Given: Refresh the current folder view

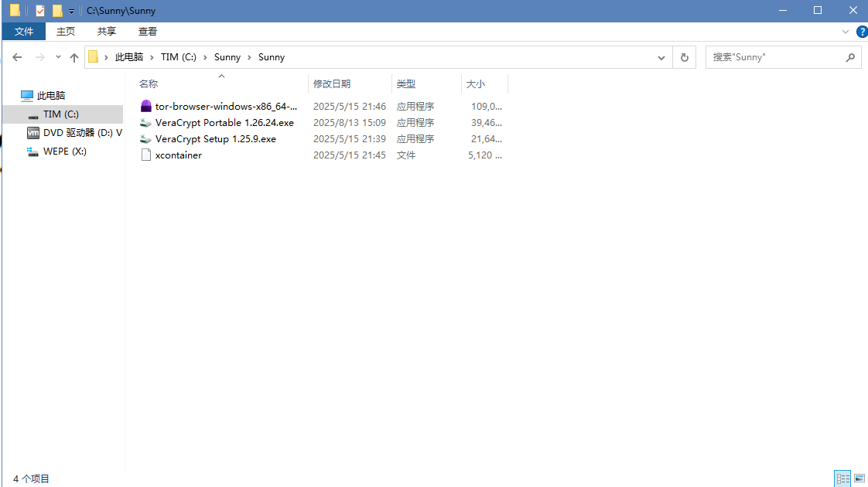Looking at the screenshot, I should [x=684, y=57].
